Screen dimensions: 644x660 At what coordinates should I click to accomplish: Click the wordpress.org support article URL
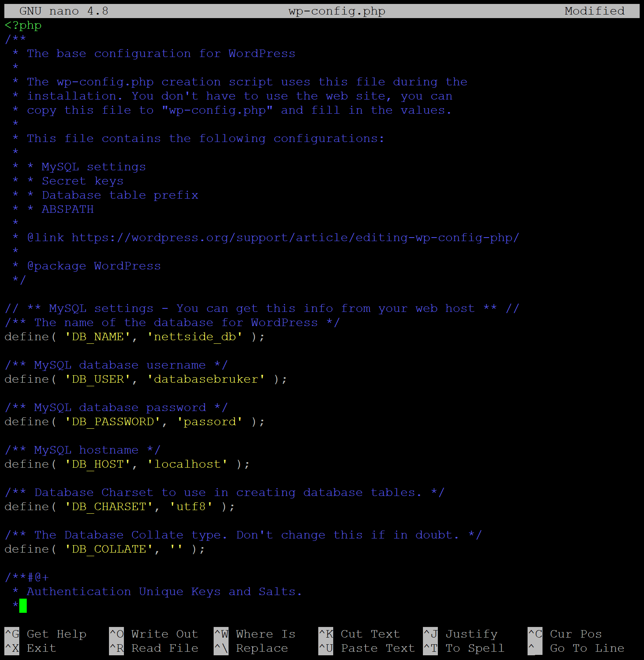click(295, 238)
